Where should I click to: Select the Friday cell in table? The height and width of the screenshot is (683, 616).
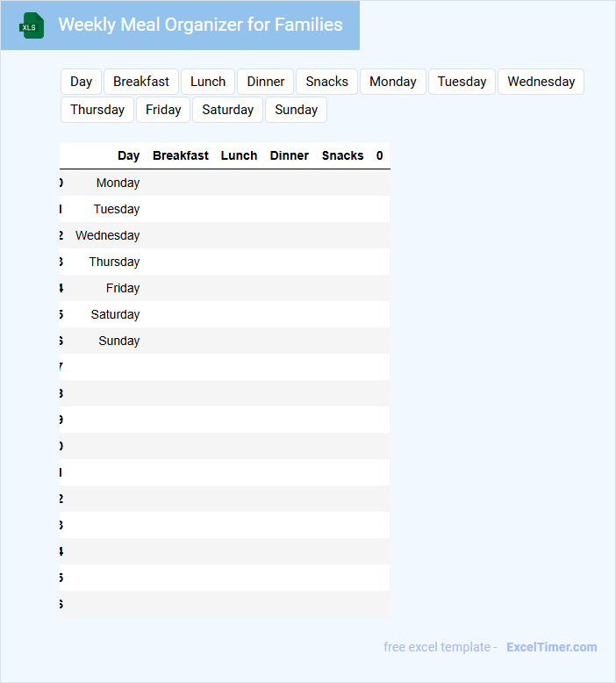tap(123, 288)
